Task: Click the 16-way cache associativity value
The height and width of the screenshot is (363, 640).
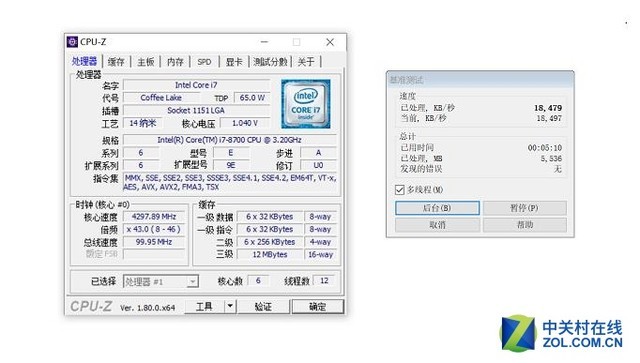Action: tap(320, 254)
